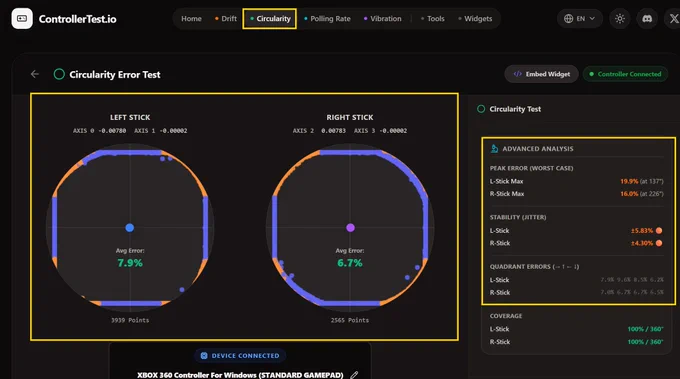Click L-Stick Max 19.9% peak error value
The height and width of the screenshot is (379, 680).
coord(629,181)
